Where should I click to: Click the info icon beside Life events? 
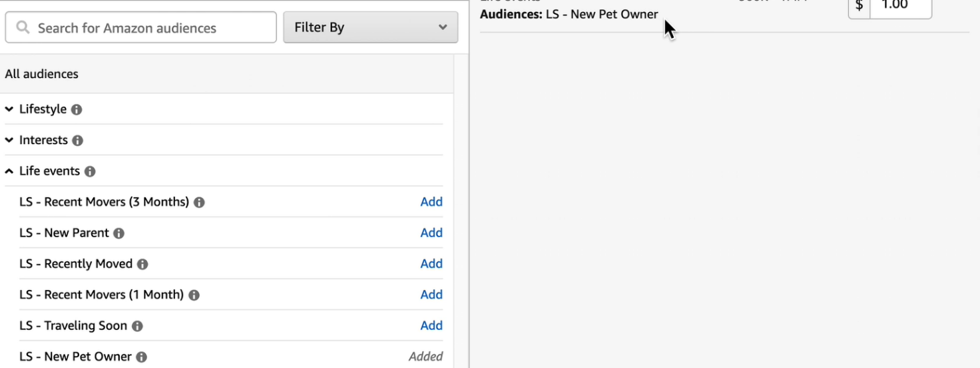(x=90, y=171)
